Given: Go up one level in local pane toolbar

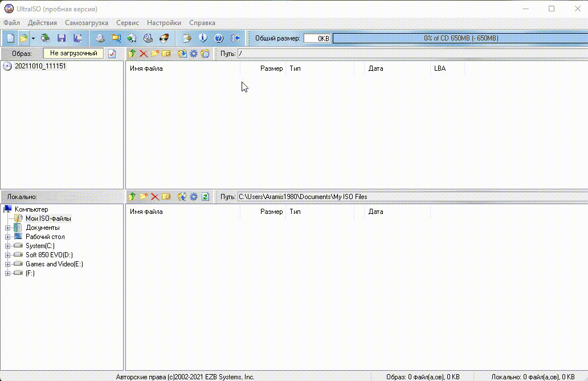Looking at the screenshot, I should [x=132, y=196].
